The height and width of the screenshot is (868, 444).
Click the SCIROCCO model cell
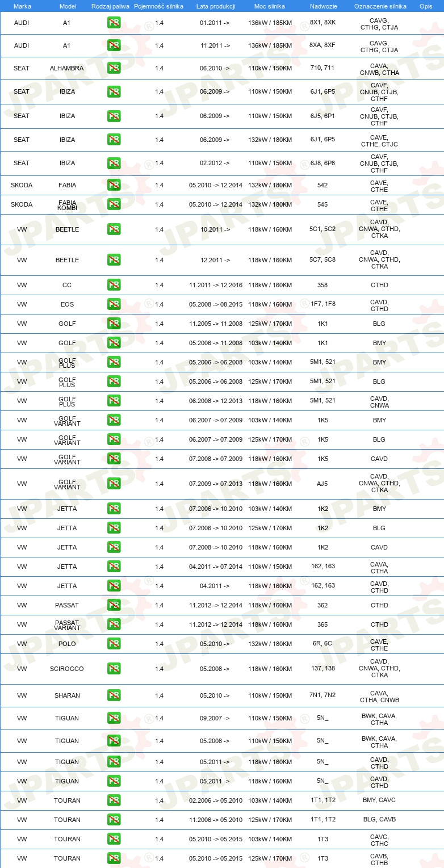coord(67,669)
